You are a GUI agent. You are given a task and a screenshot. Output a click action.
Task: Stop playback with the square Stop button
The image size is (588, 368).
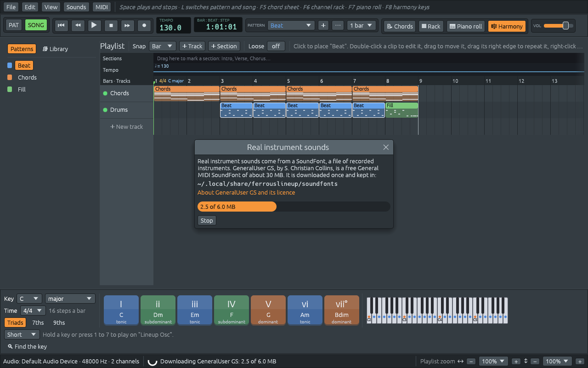click(111, 25)
